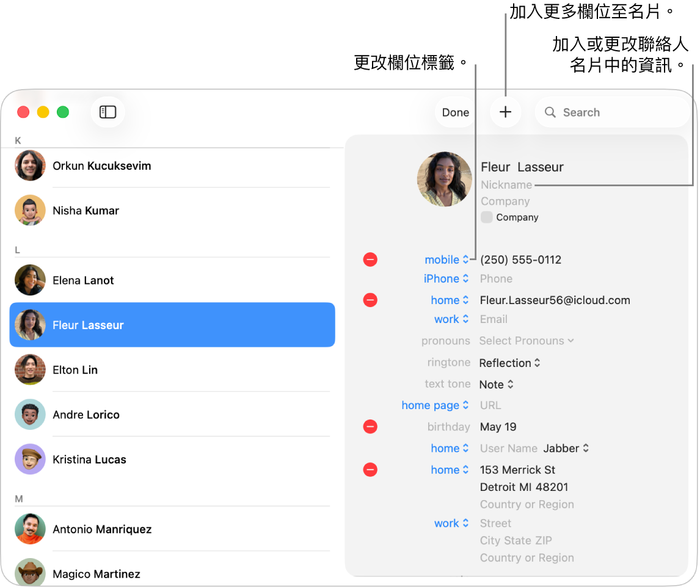Check the Company checkbox
This screenshot has height=588, width=700.
point(487,217)
